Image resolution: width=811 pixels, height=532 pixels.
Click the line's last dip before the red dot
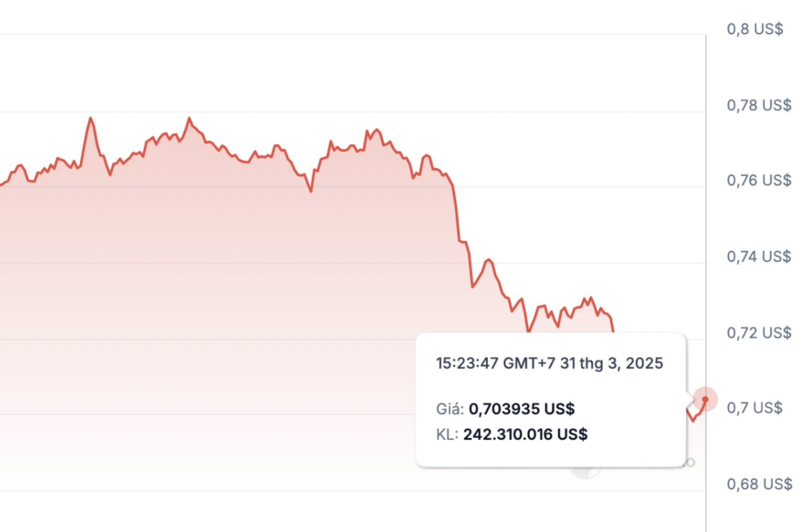click(693, 420)
